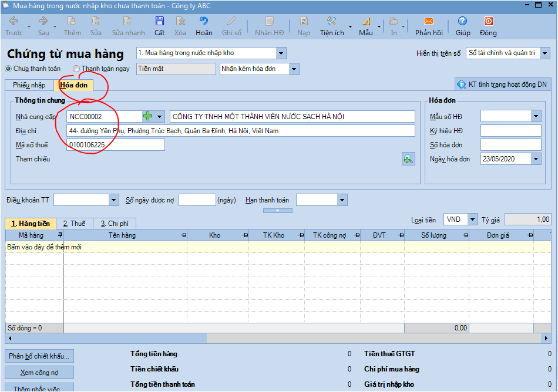The image size is (558, 392).
Task: Pin the Số lượng column
Action: tap(465, 235)
